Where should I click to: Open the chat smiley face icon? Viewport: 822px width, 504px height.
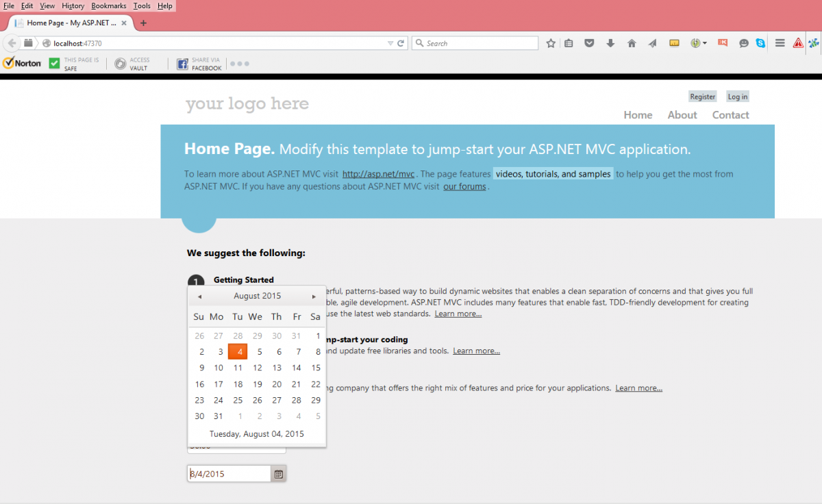pyautogui.click(x=744, y=43)
